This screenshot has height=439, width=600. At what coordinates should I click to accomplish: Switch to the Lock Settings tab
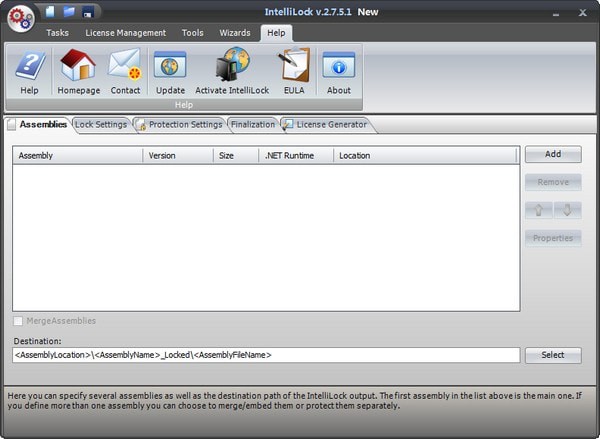[x=101, y=125]
